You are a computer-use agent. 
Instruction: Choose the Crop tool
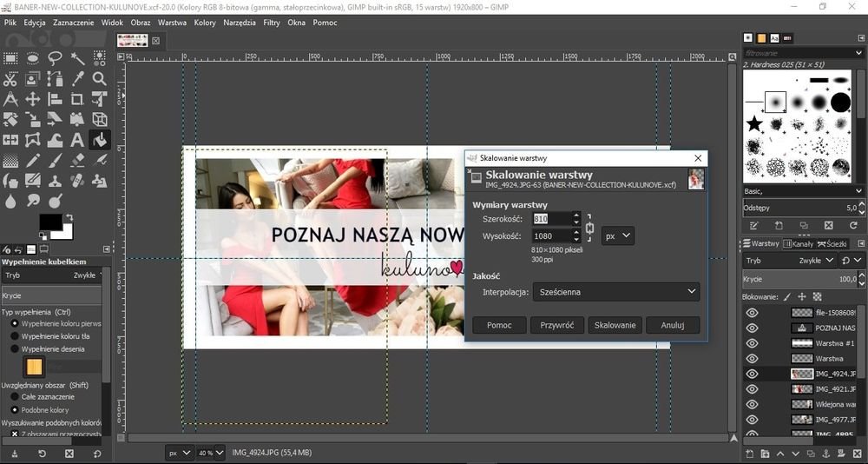(x=77, y=99)
